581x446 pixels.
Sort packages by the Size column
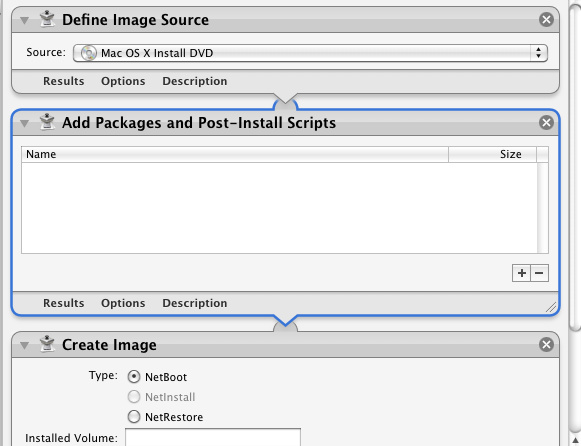[x=492, y=154]
